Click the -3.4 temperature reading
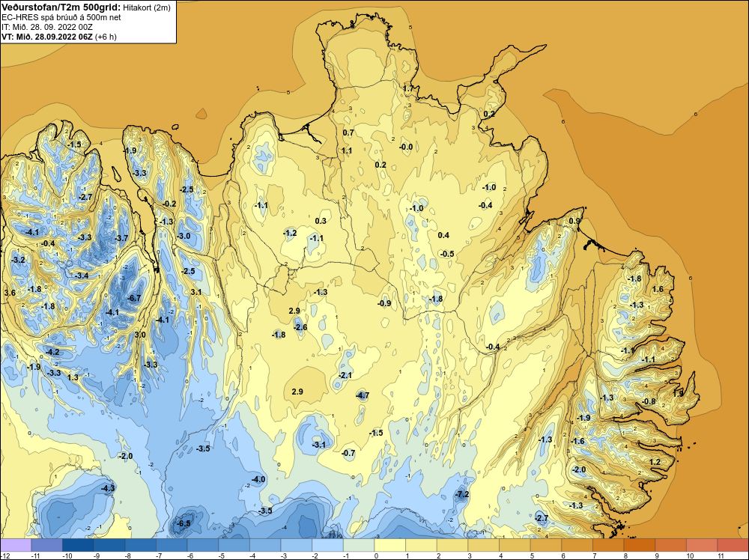The image size is (749, 560). pyautogui.click(x=82, y=276)
